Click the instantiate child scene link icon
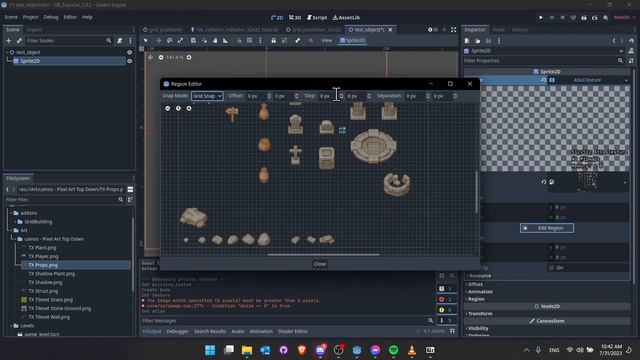This screenshot has height=360, width=640. 19,40
